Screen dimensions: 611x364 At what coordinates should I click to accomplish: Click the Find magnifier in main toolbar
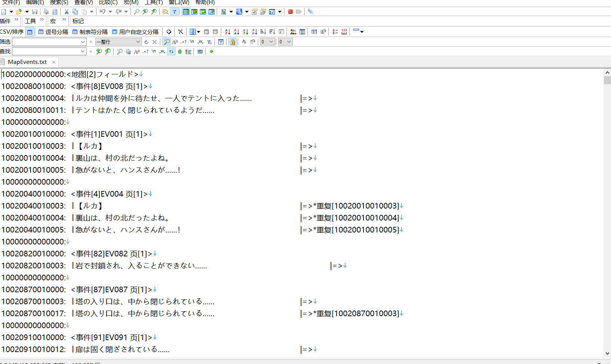pyautogui.click(x=136, y=12)
